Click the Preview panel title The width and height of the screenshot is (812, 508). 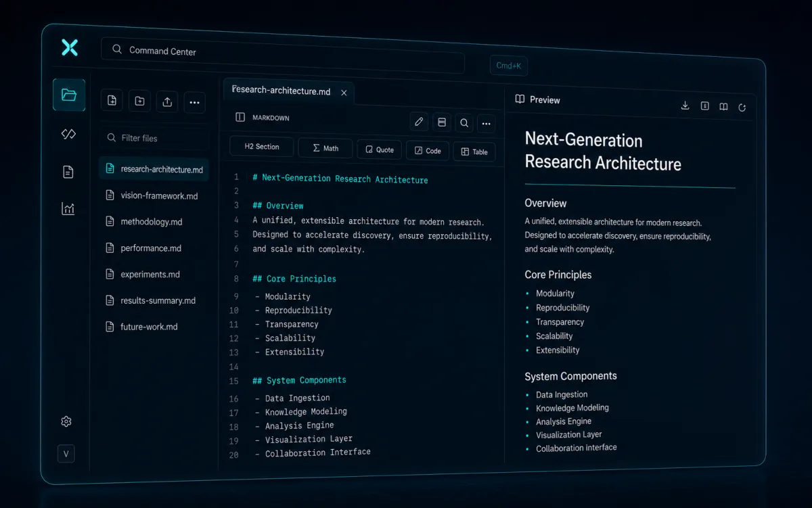[545, 99]
